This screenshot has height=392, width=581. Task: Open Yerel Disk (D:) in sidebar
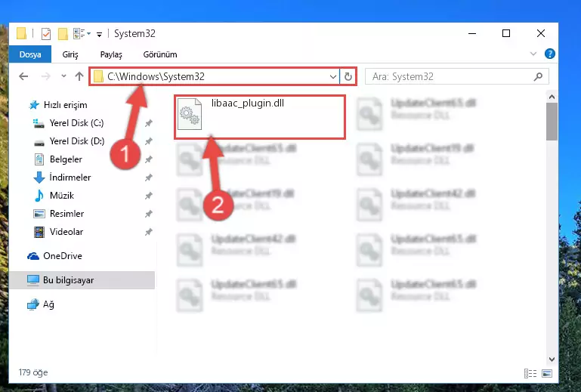tap(77, 141)
